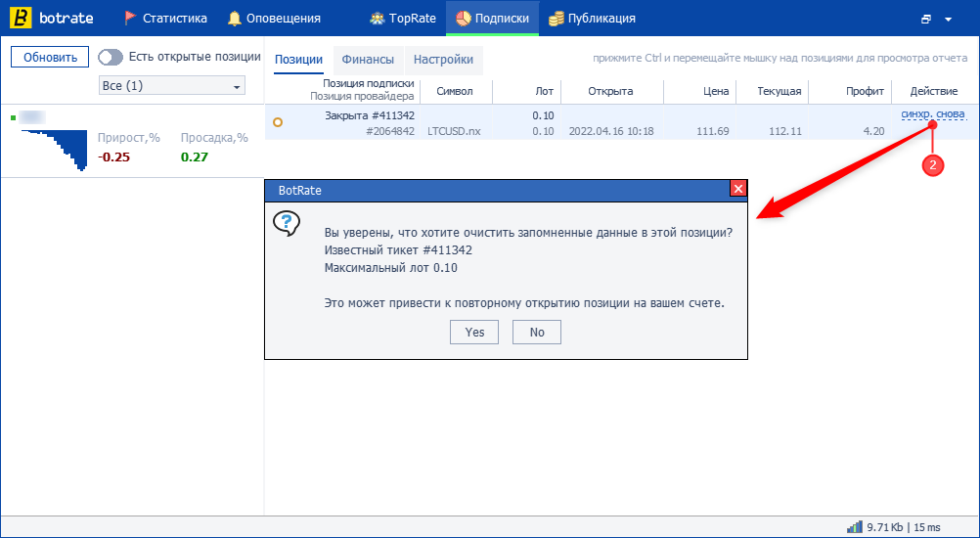980x538 pixels.
Task: Click No in the BotRate dialog
Action: click(537, 333)
